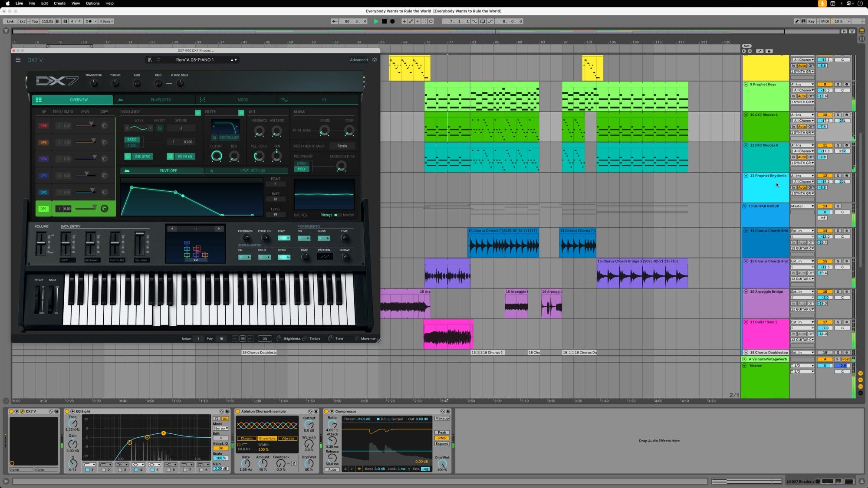
Task: Hot-swap the Compressor preset icon
Action: coord(443,411)
